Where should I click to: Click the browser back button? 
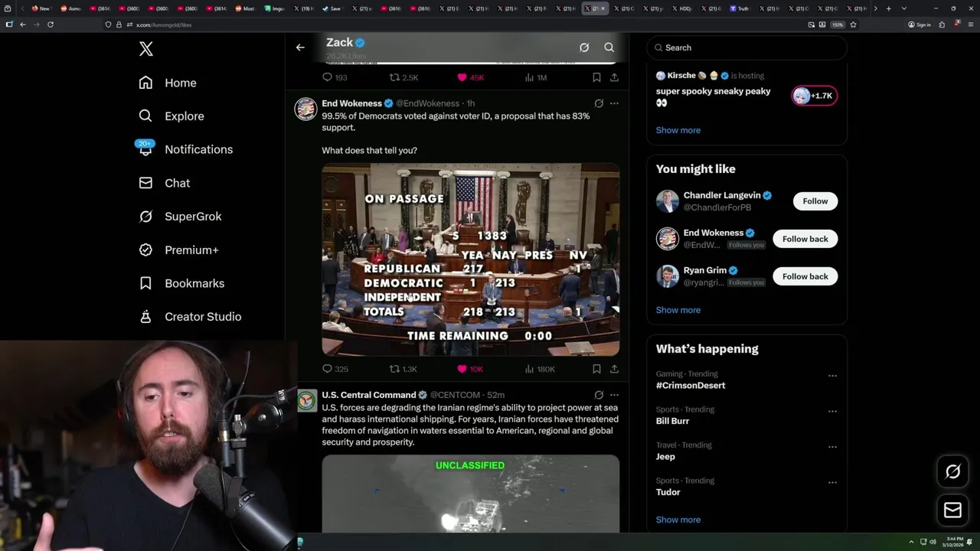23,24
